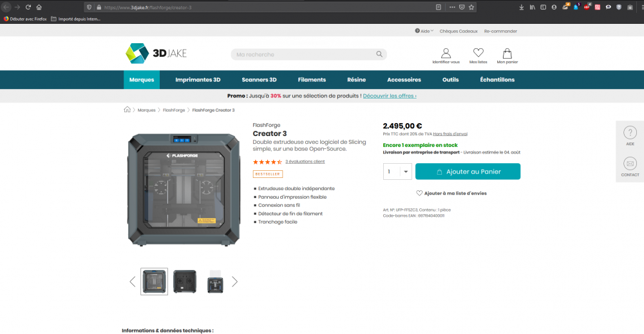Open the quantity dropdown

point(406,172)
